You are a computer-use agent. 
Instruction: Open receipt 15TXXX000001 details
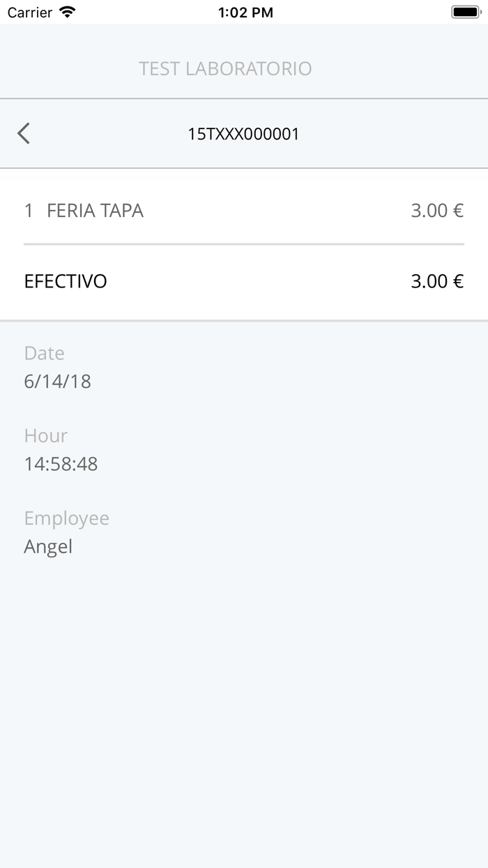[x=244, y=133]
